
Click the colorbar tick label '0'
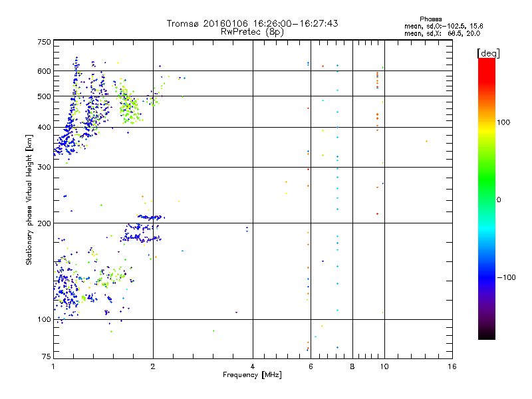[499, 200]
